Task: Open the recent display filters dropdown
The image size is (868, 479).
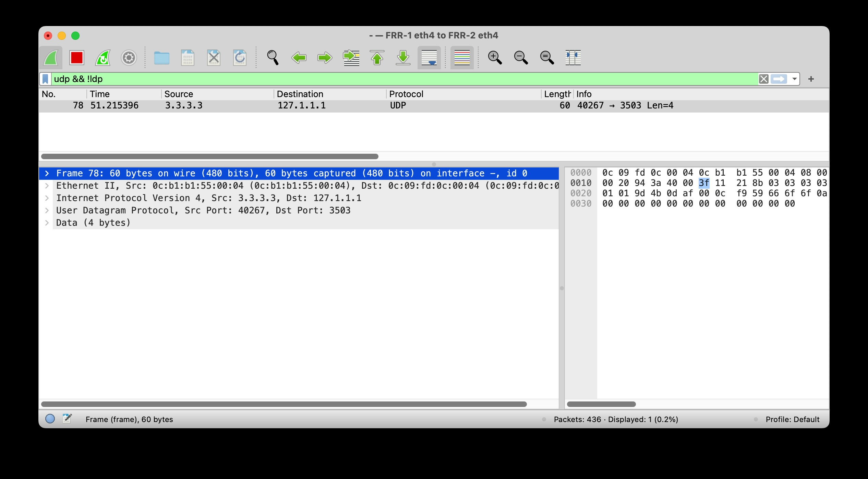Action: (794, 79)
